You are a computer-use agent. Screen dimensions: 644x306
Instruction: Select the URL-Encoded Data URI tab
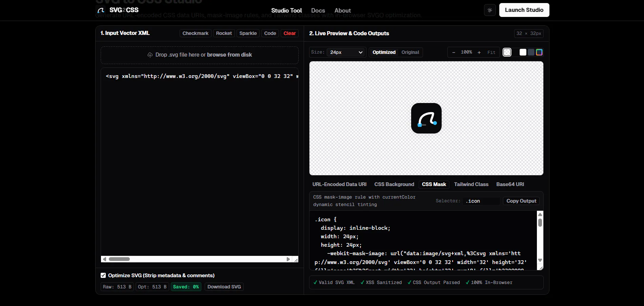click(x=339, y=184)
